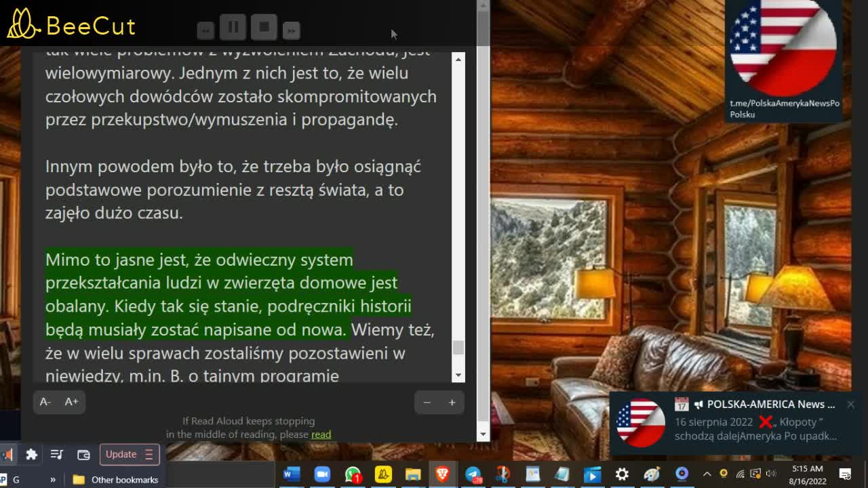This screenshot has height=488, width=868.
Task: Open notepad document icon in taskbar
Action: [x=533, y=474]
